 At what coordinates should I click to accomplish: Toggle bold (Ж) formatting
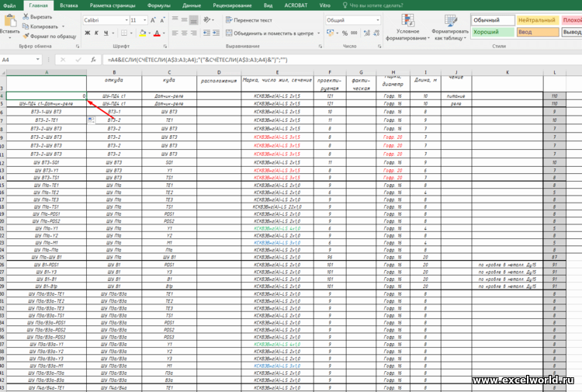click(88, 33)
